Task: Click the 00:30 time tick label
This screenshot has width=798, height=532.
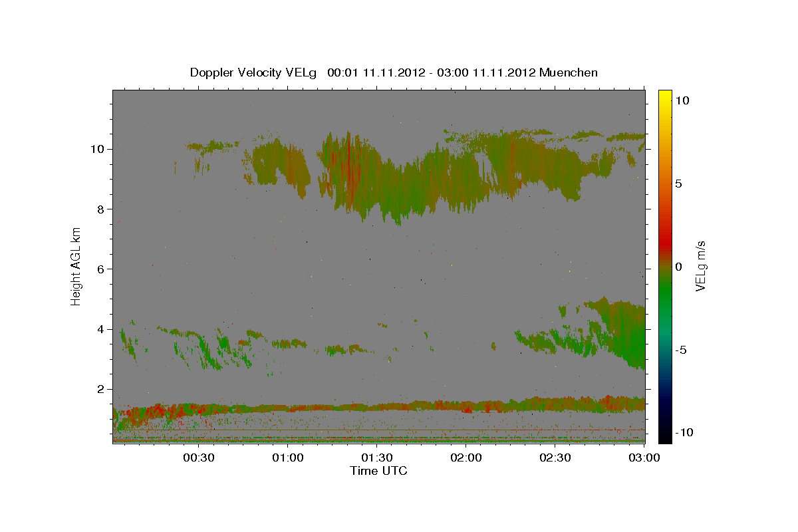Action: point(199,458)
